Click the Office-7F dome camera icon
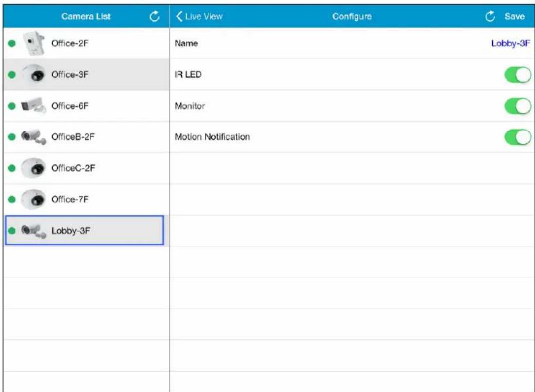Screen dimensions: 535x392 pos(33,199)
